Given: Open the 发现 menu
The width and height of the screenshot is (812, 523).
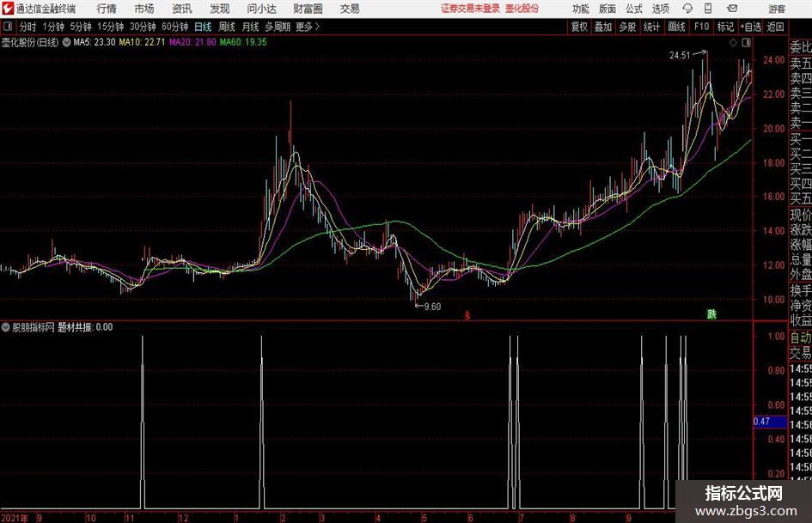Looking at the screenshot, I should coord(220,9).
